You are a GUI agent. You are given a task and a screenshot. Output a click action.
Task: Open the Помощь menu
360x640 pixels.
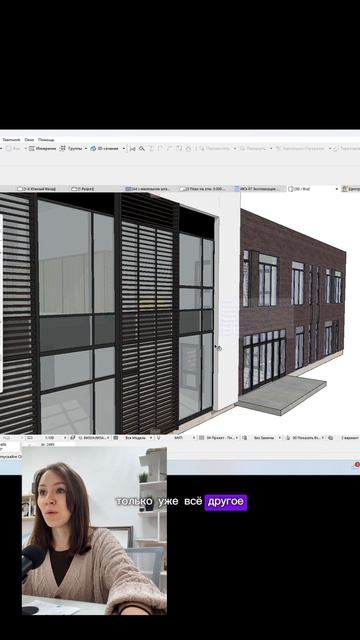tap(46, 140)
